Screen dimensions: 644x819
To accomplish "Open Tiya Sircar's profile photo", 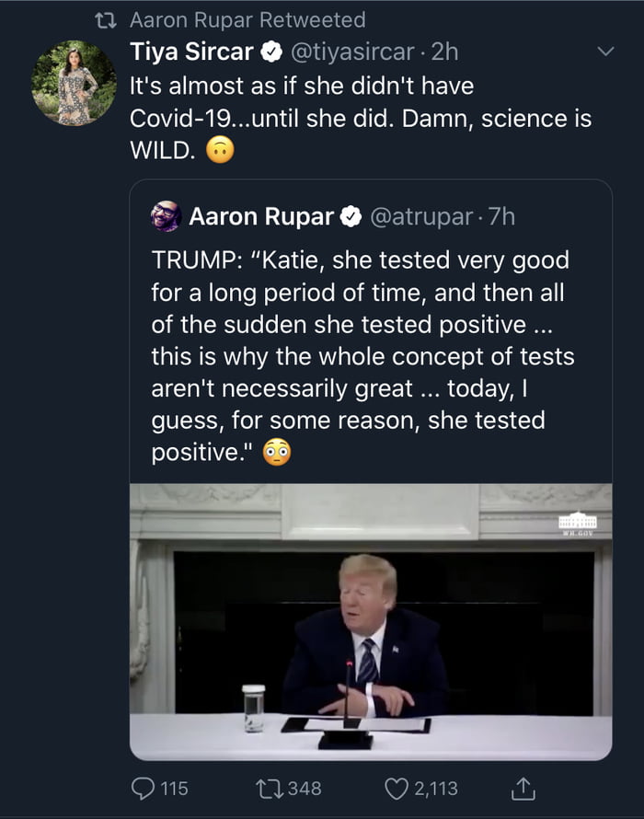I will point(74,83).
